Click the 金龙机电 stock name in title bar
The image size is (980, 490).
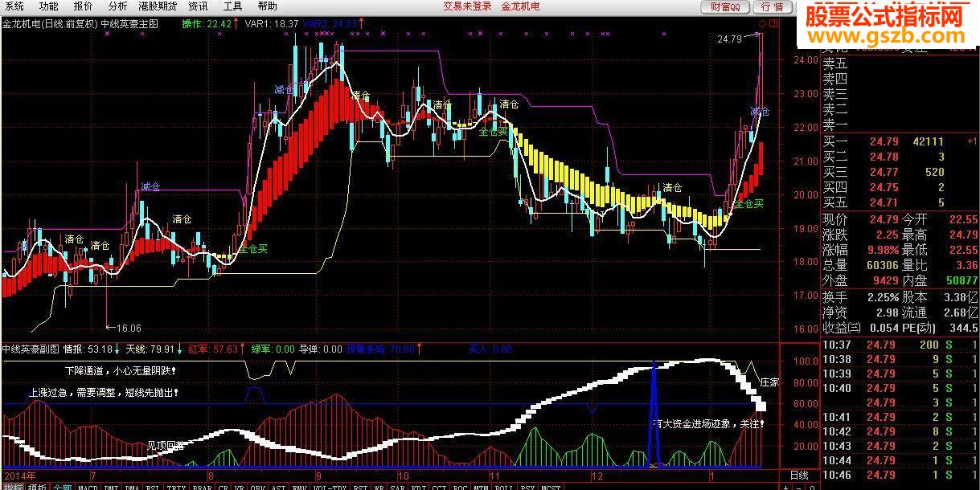click(x=520, y=6)
